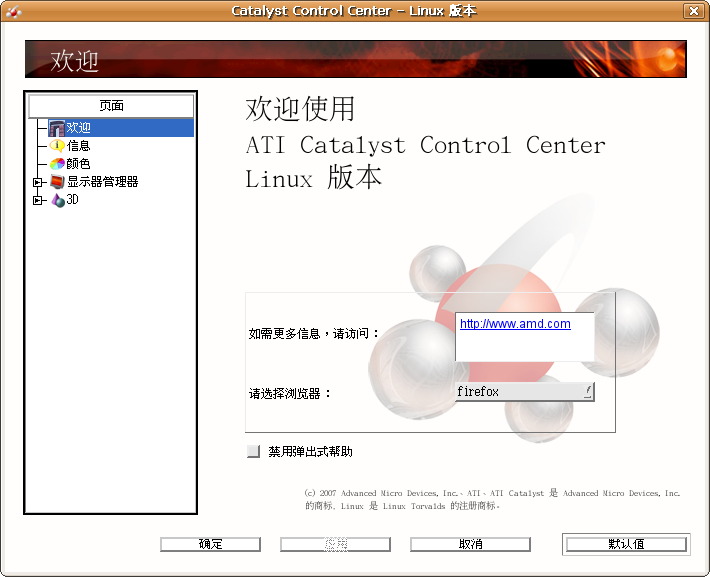Select 显示器管理器 in the tree
This screenshot has height=577, width=710.
pyautogui.click(x=103, y=182)
